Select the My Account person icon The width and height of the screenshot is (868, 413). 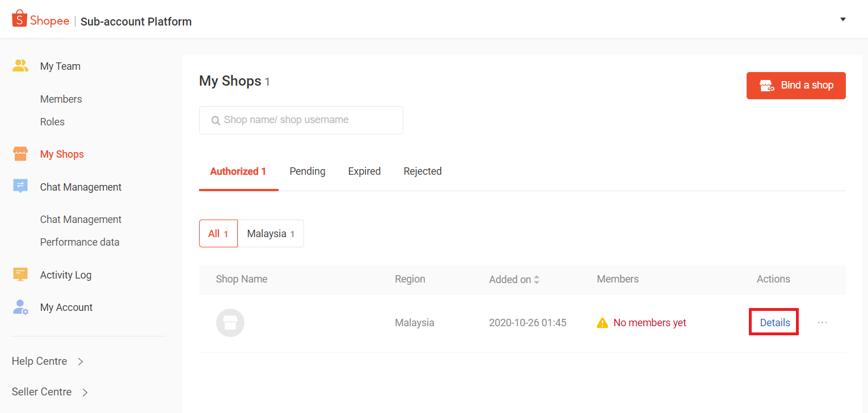20,306
